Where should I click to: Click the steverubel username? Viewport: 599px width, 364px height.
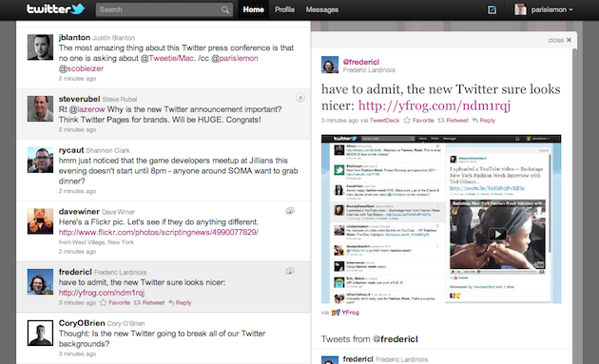point(80,99)
